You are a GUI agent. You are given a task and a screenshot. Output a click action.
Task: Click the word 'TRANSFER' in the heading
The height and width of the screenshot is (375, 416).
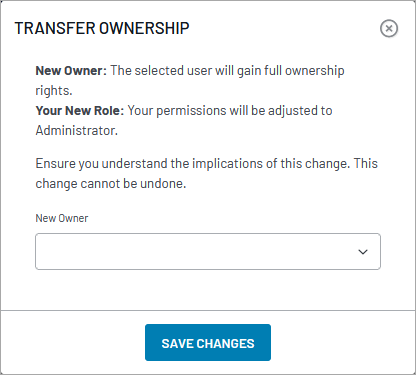pyautogui.click(x=55, y=28)
